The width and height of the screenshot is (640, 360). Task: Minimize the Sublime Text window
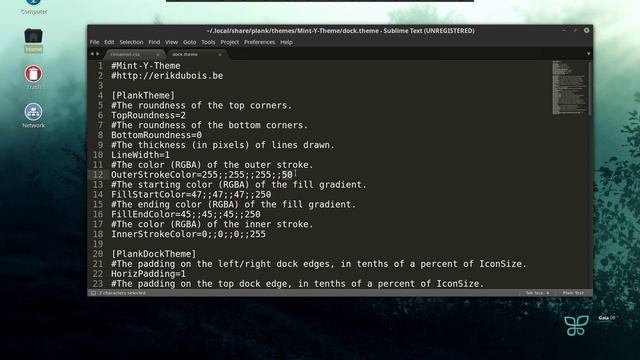point(564,31)
